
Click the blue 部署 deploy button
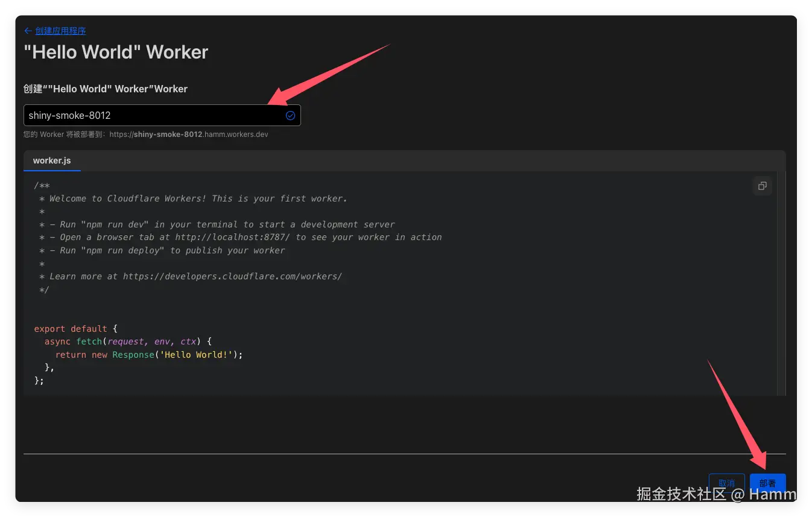[767, 483]
